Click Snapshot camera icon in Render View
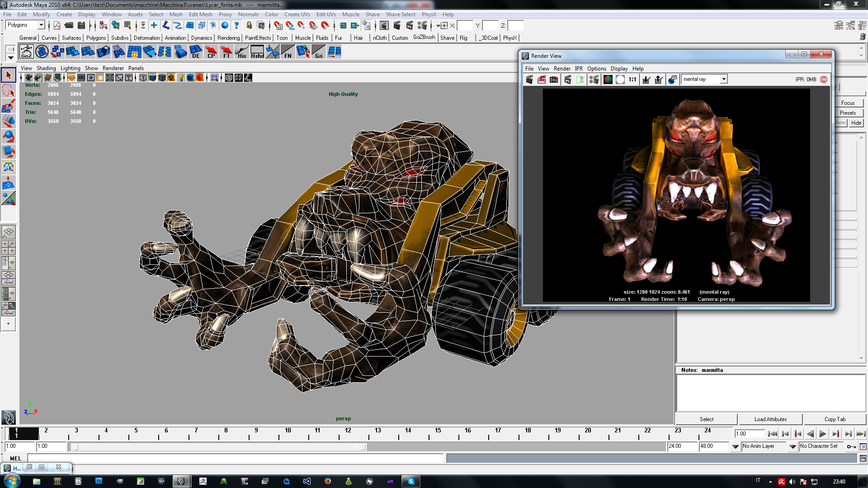 coord(554,80)
